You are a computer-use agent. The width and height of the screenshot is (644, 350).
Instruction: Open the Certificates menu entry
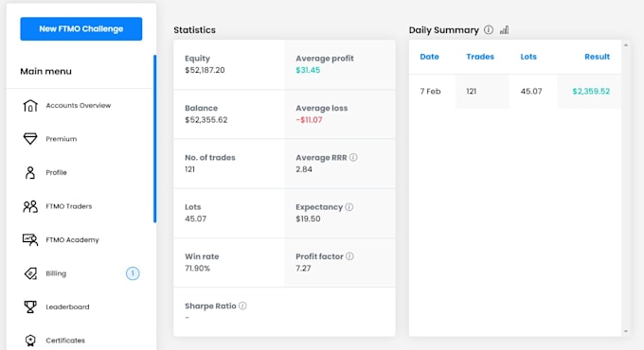tap(65, 341)
